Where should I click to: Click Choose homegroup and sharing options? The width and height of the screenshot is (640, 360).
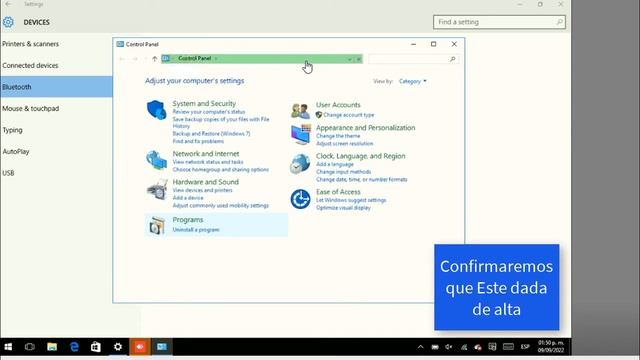pos(220,169)
